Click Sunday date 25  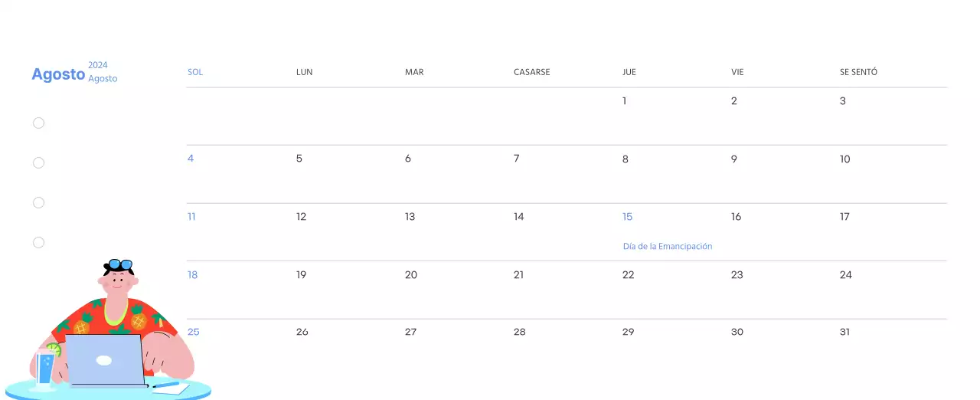tap(194, 332)
